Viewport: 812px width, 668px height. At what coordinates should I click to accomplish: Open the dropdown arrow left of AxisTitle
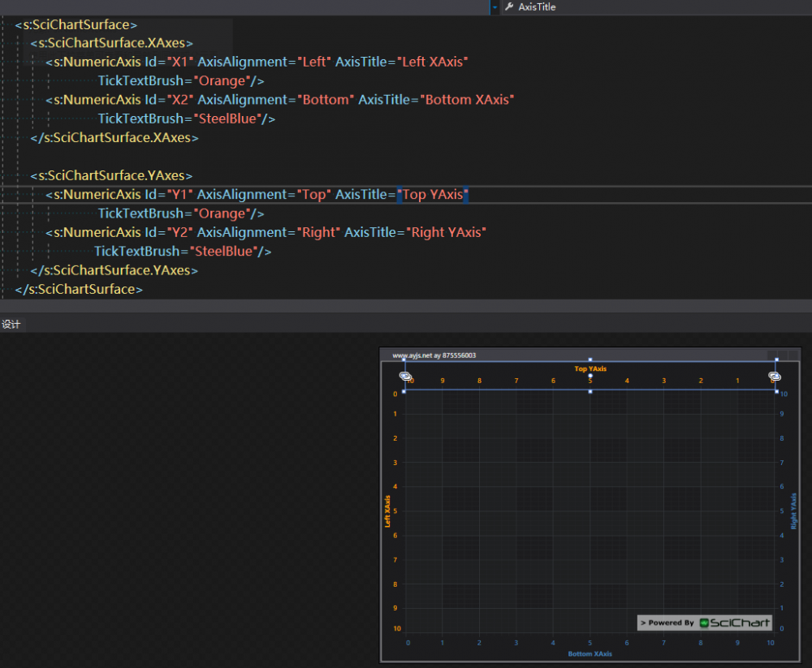pos(495,6)
